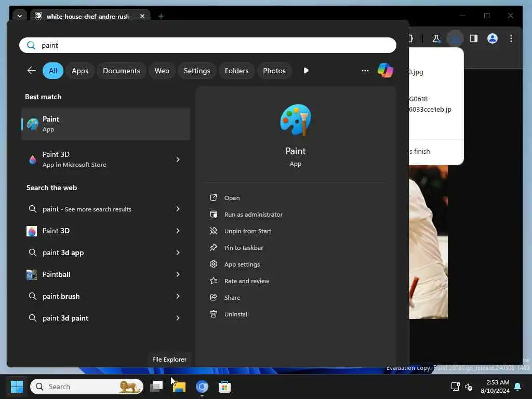The height and width of the screenshot is (399, 532).
Task: Expand the Paint 3D web result arrow
Action: click(x=178, y=231)
